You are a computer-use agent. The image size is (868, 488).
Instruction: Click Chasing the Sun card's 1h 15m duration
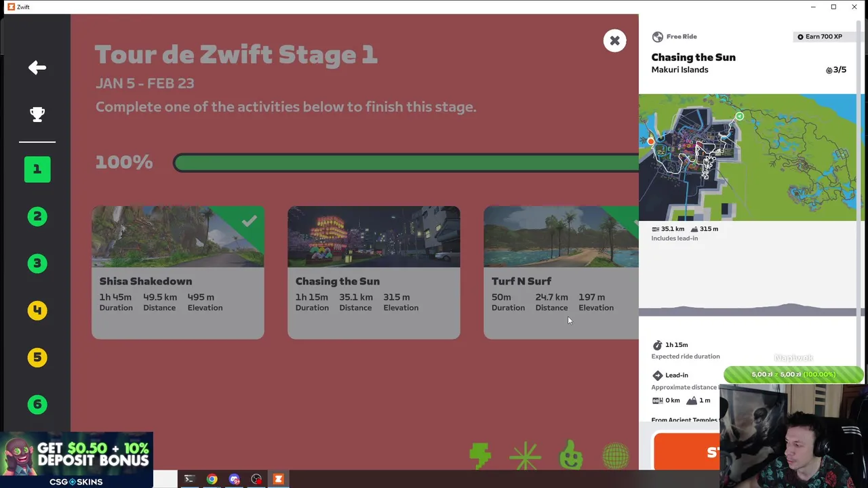(311, 297)
